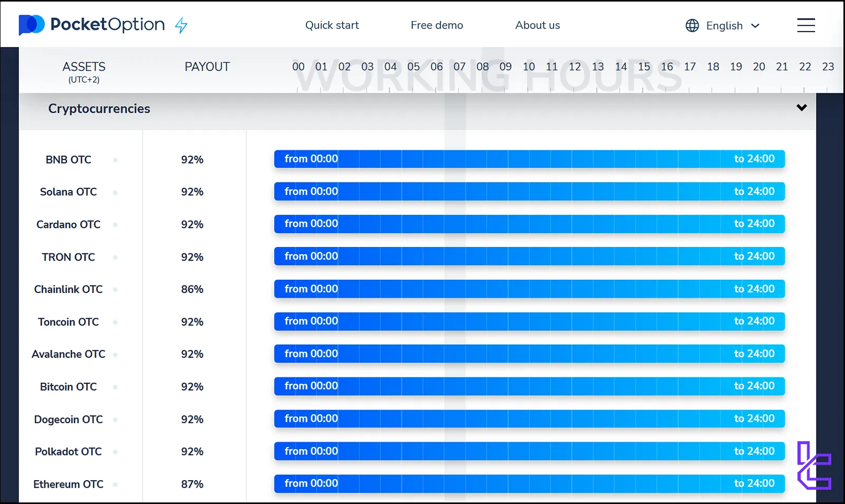Screen dimensions: 845x504
Task: Click the globe language icon
Action: pos(692,25)
